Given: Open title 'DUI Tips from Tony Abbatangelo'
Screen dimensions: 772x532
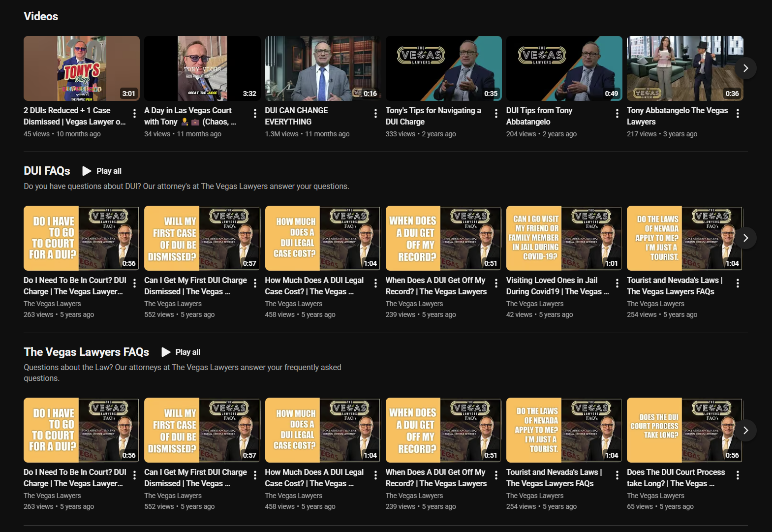Looking at the screenshot, I should (x=539, y=116).
